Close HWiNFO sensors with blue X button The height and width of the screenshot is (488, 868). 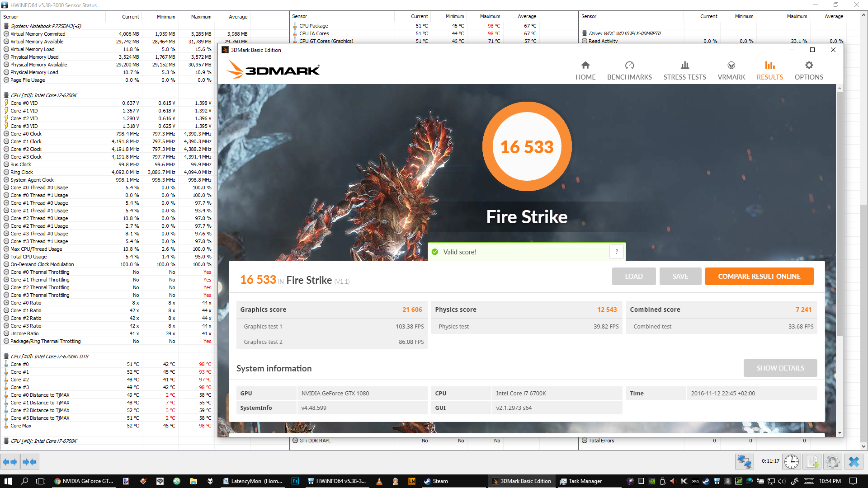pos(854,461)
